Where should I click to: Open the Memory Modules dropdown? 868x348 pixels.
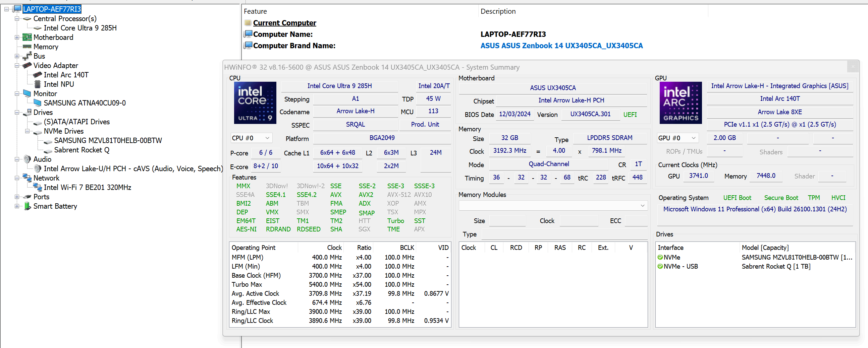[x=553, y=205]
